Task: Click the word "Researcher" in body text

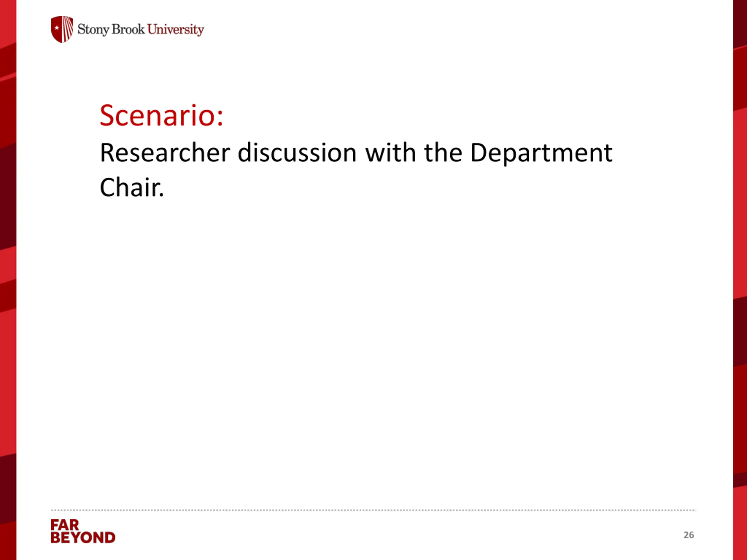Action: [x=165, y=153]
